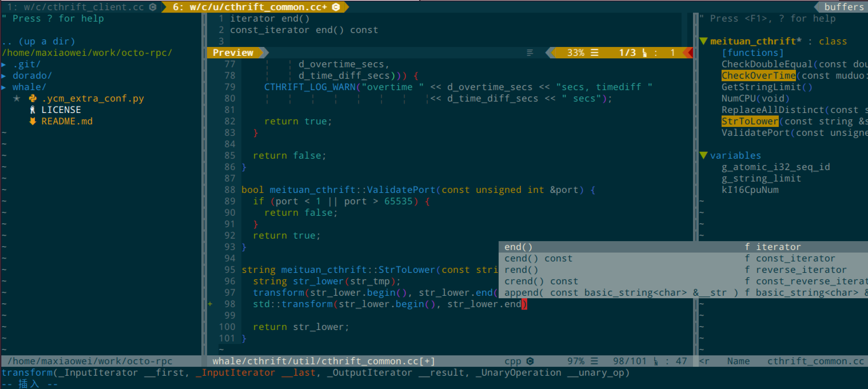
Task: Click the star bookmark icon by .ycm_extra_conf.py
Action: click(x=17, y=98)
